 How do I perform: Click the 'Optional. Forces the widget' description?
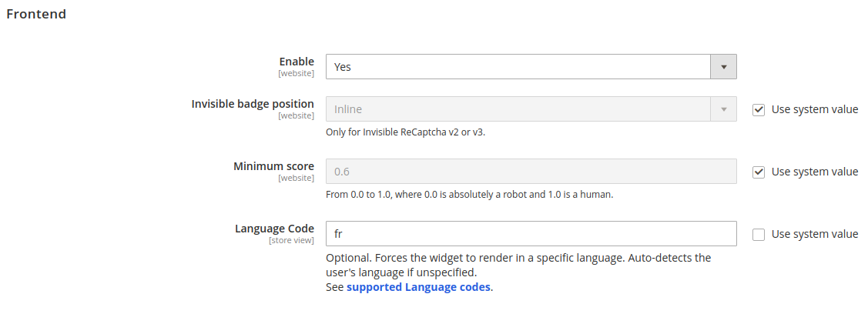tap(518, 258)
